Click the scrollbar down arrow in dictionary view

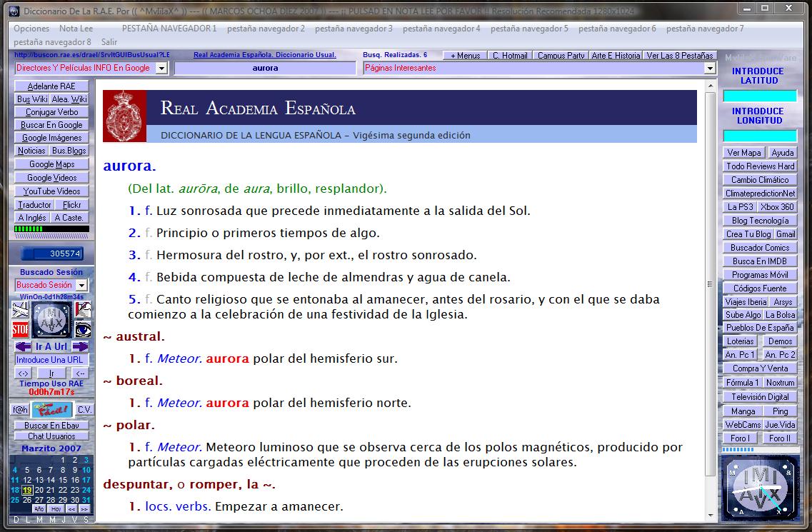click(710, 515)
